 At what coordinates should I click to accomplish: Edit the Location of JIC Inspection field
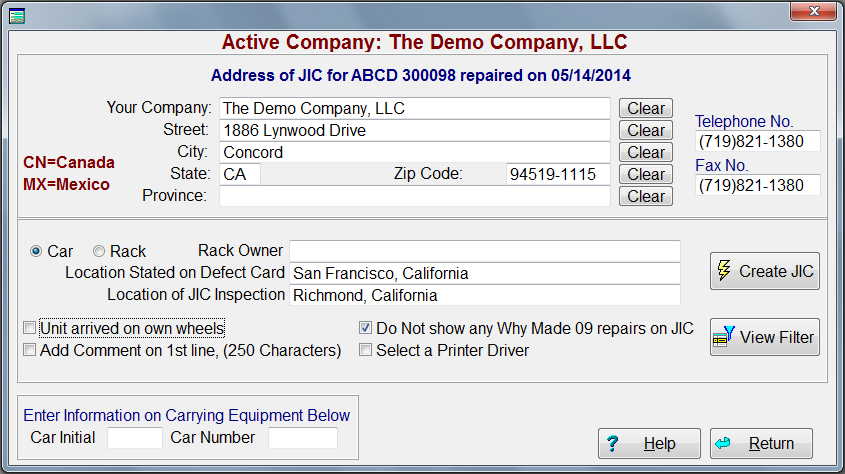[484, 295]
